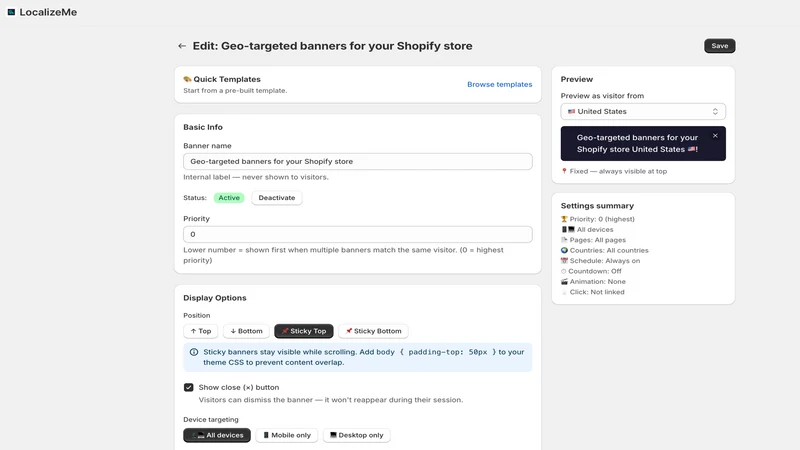The image size is (800, 450).
Task: Go back using the left arrow
Action: [x=182, y=46]
